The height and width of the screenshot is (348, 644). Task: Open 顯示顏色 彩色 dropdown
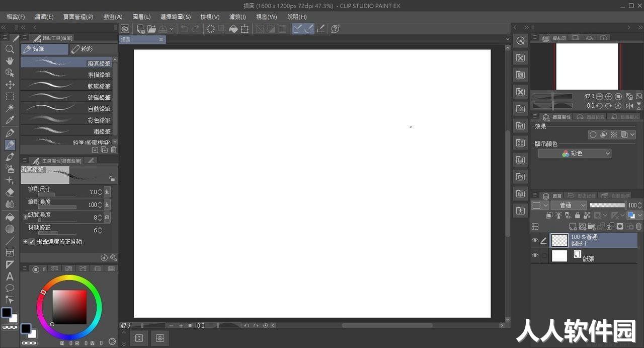pos(575,153)
